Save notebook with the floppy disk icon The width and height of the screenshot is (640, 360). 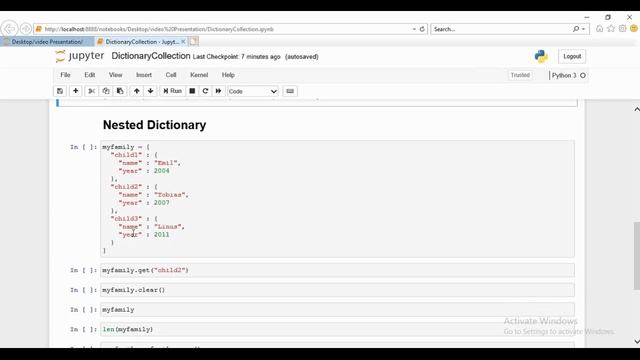[60, 91]
